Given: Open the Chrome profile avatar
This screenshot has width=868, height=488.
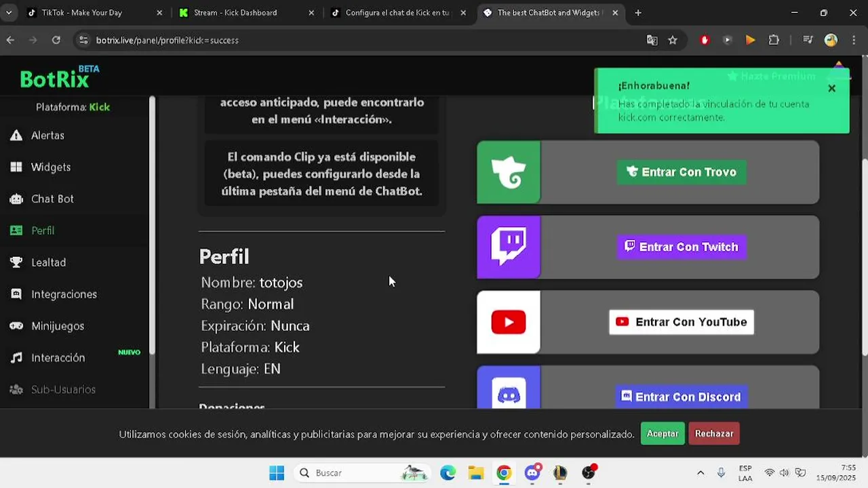Looking at the screenshot, I should click(831, 41).
